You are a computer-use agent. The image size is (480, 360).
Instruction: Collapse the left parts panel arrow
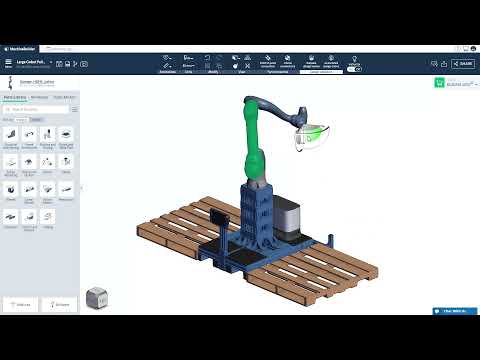pyautogui.click(x=82, y=189)
